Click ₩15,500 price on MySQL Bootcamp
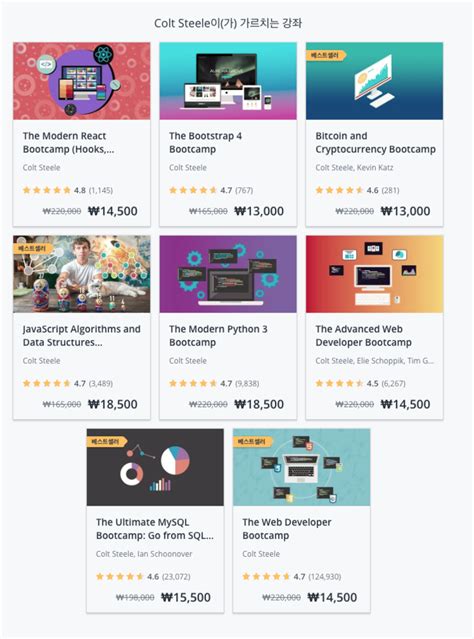Image resolution: width=474 pixels, height=639 pixels. (186, 597)
